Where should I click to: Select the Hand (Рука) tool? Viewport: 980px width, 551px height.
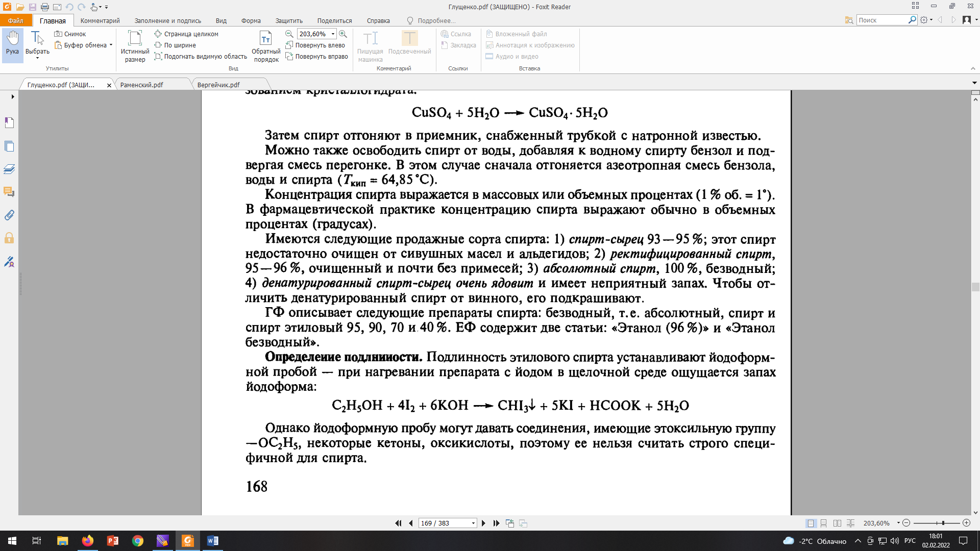[x=12, y=44]
